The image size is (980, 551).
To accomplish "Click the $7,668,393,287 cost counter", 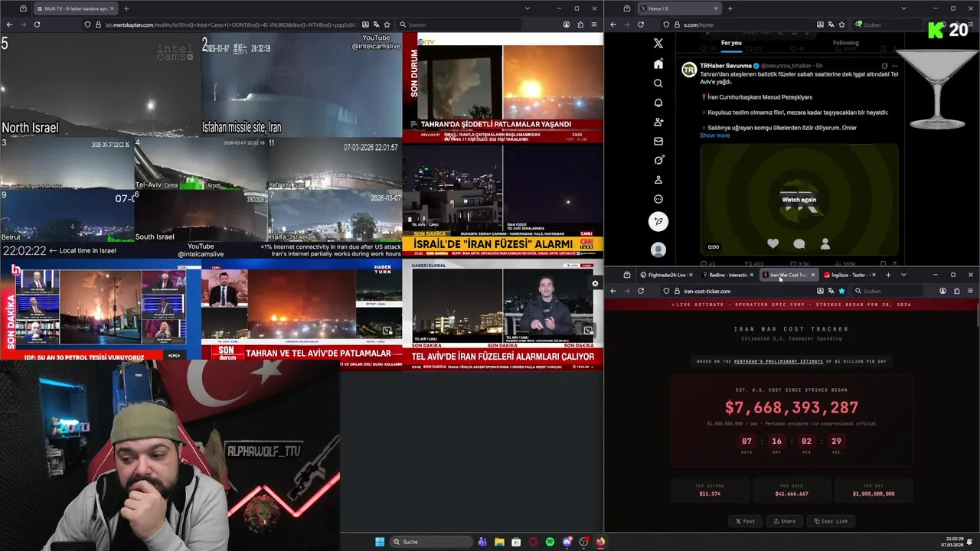I will tap(792, 408).
